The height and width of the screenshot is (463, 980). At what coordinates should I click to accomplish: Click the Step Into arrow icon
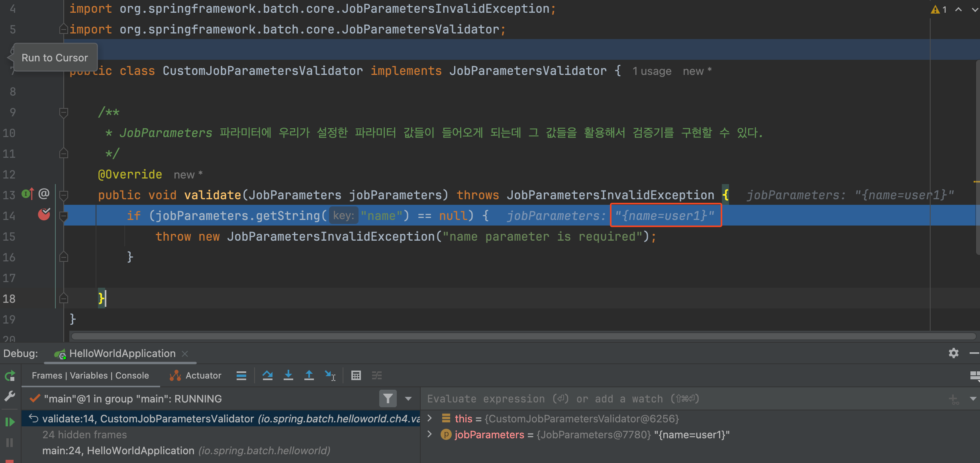coord(288,375)
